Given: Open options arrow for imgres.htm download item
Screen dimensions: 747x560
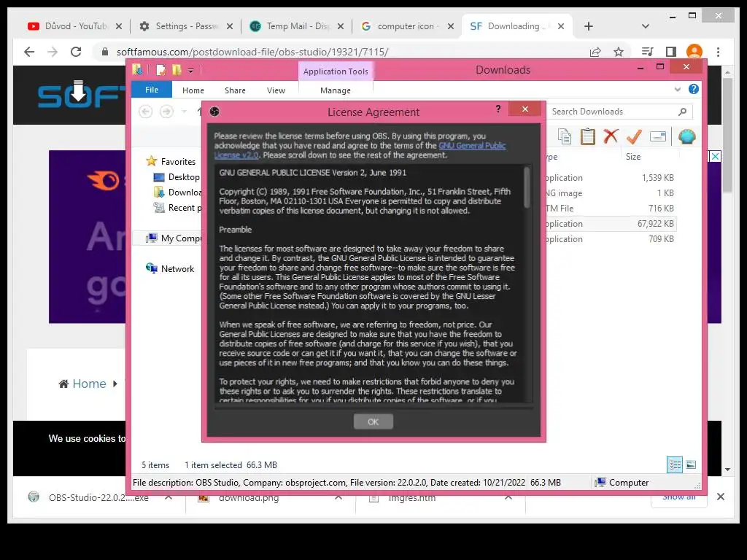Looking at the screenshot, I should coord(508,498).
